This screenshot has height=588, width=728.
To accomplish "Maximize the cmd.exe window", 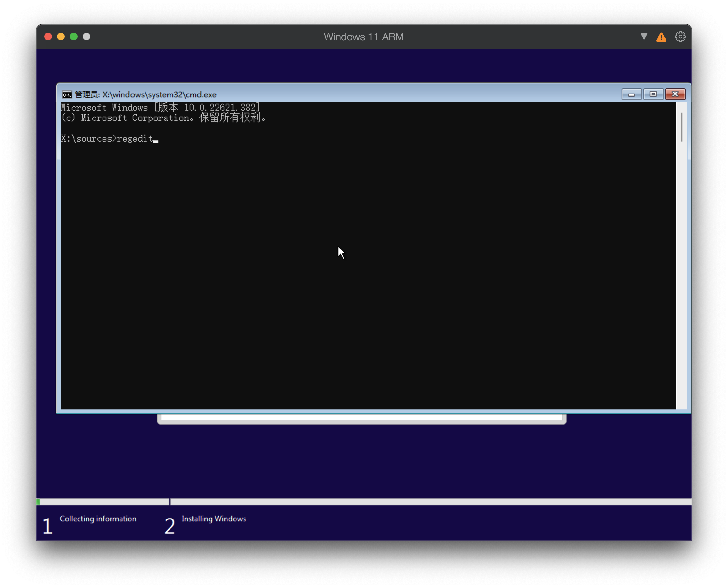I will pos(653,94).
